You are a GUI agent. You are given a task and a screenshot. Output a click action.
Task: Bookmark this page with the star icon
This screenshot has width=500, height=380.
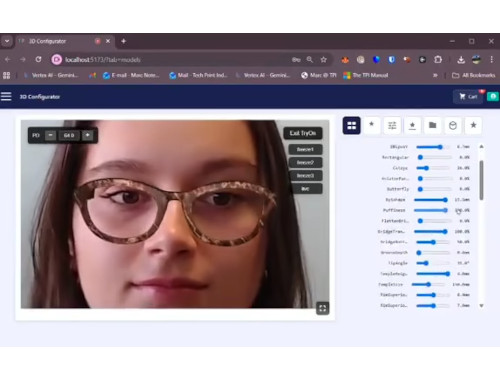pyautogui.click(x=324, y=60)
